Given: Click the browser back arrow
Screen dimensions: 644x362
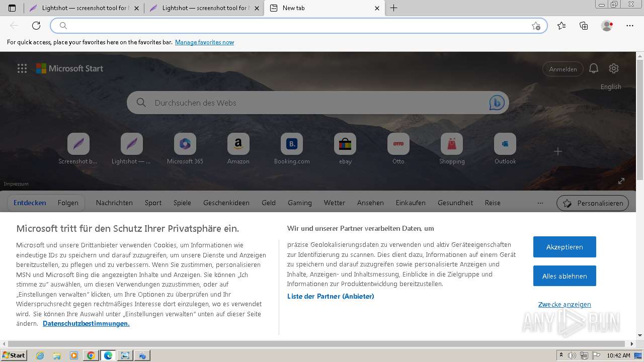Looking at the screenshot, I should point(14,26).
